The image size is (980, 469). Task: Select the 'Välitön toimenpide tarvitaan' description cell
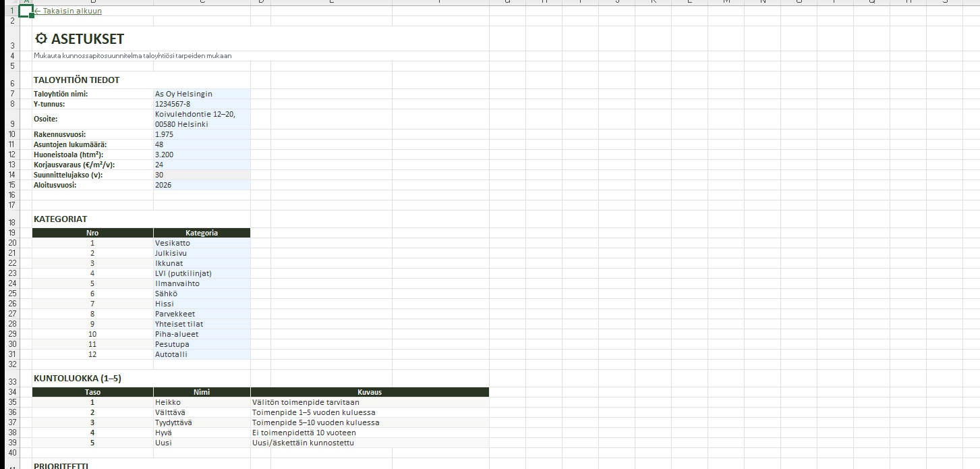(369, 402)
